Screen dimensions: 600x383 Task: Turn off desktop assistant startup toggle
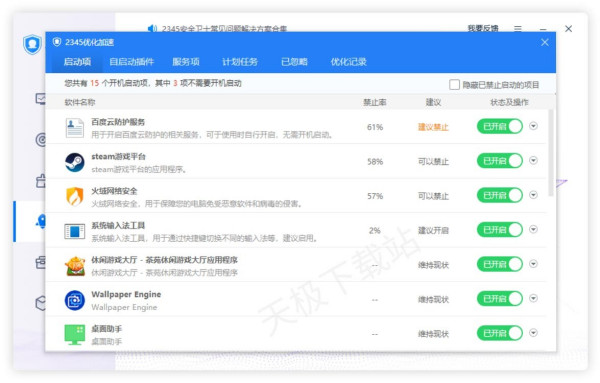click(500, 333)
